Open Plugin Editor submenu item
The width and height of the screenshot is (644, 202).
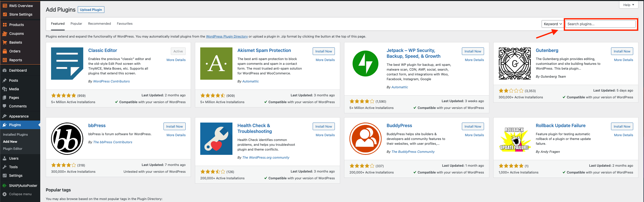(x=13, y=149)
